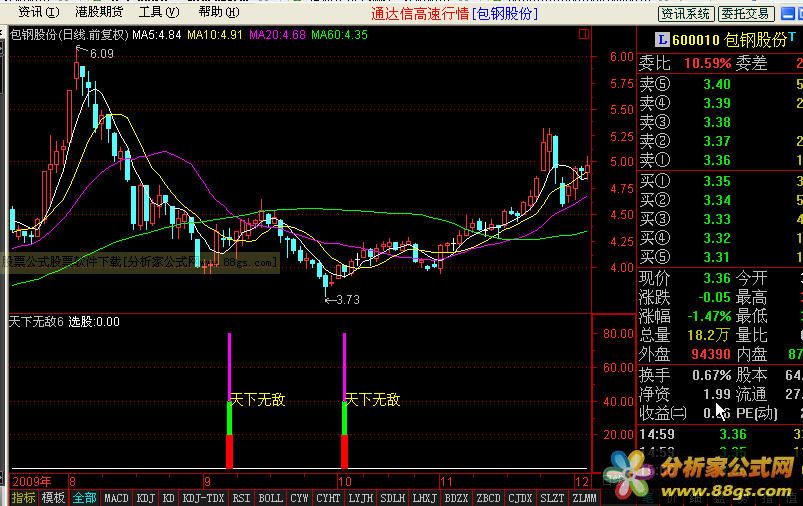The height and width of the screenshot is (506, 803).
Task: Click the 买② price 3.34
Action: pyautogui.click(x=717, y=200)
